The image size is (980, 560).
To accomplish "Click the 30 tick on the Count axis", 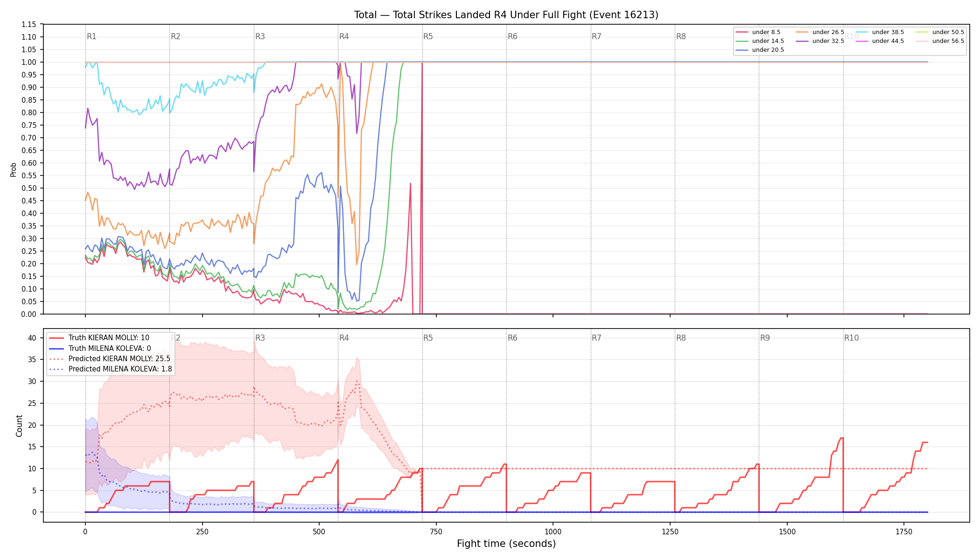I will 32,381.
